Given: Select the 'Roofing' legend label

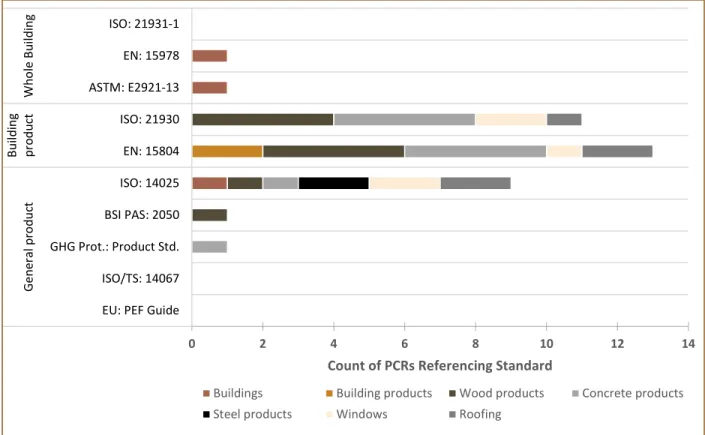Looking at the screenshot, I should pos(480,414).
